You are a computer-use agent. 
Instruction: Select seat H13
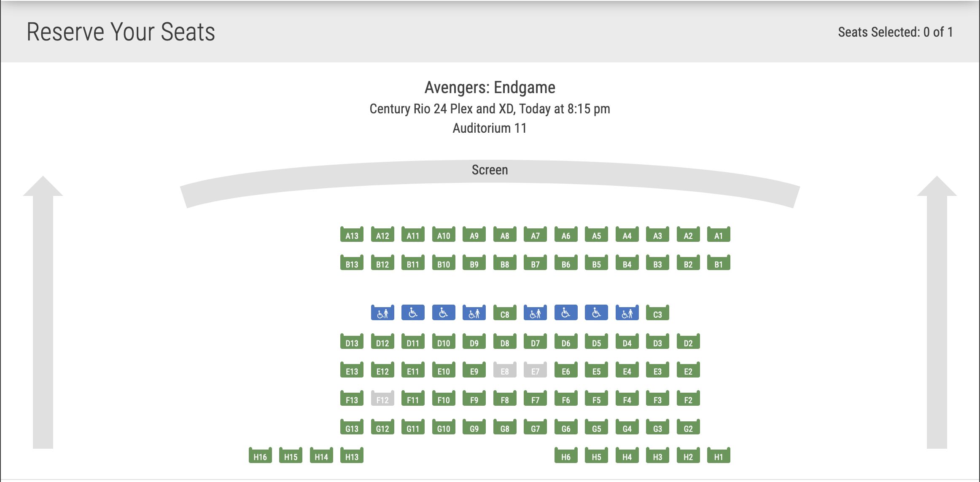click(x=352, y=455)
